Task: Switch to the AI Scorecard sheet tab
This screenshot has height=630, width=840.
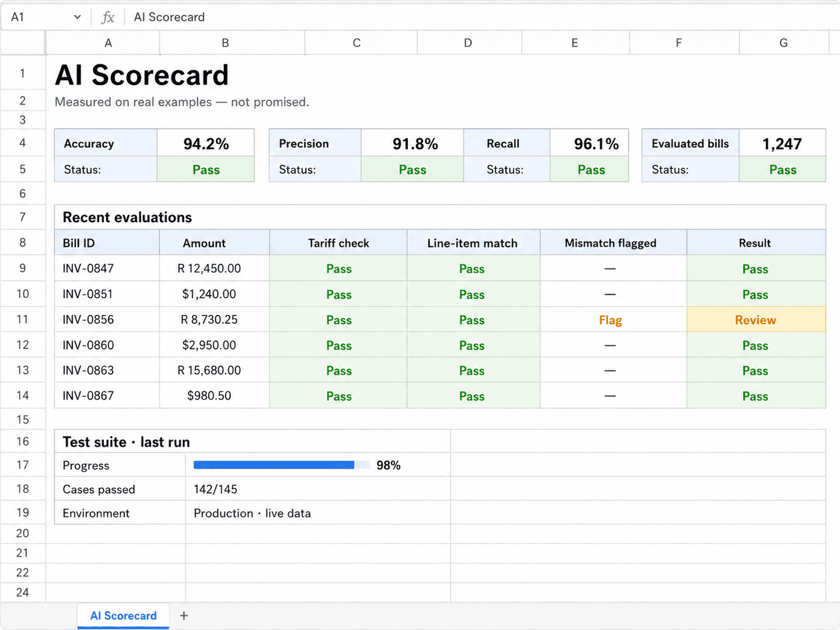Action: (x=124, y=615)
